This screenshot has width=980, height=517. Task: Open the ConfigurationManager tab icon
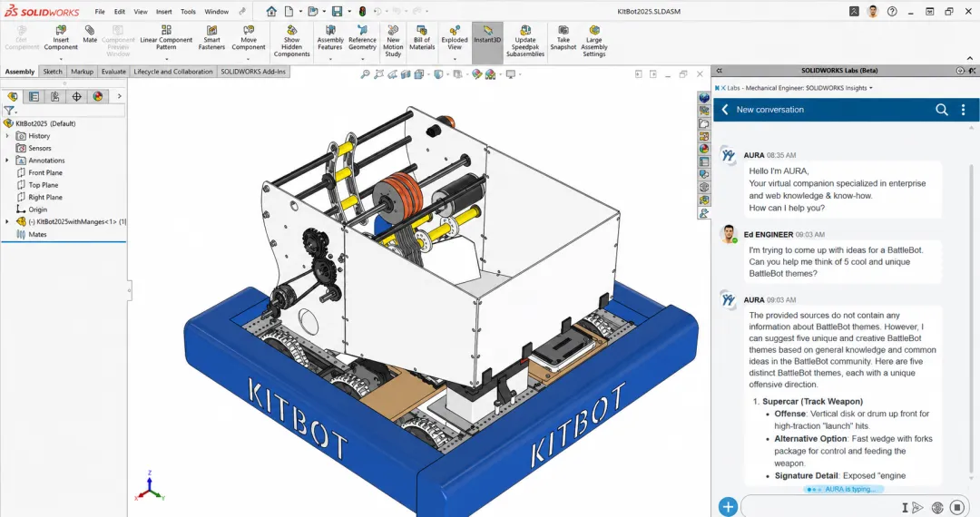(55, 96)
